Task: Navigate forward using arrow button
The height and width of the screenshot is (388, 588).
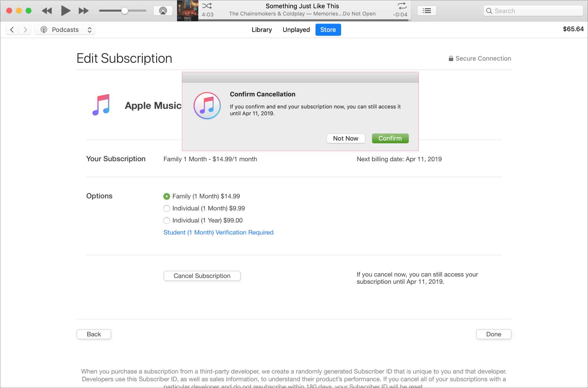Action: [x=25, y=29]
